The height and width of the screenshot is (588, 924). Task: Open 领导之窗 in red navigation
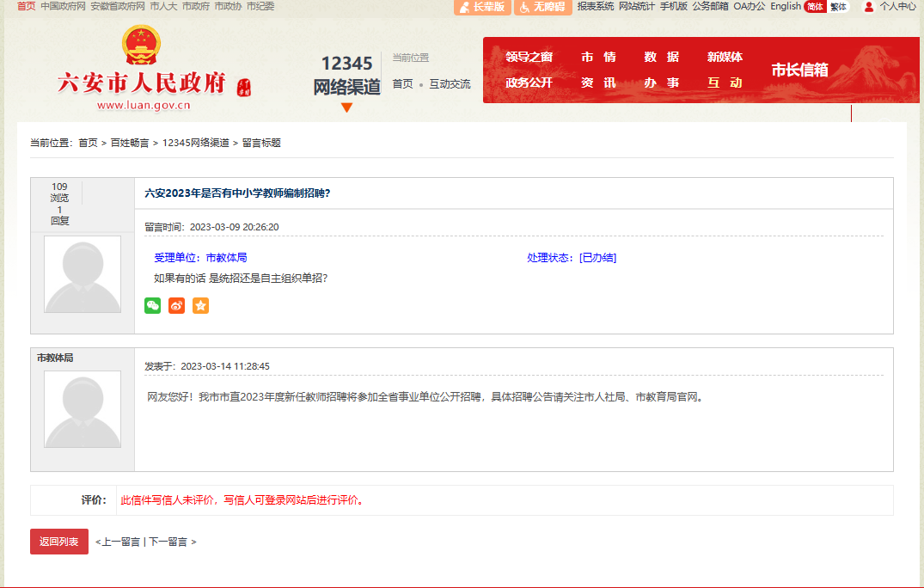[x=529, y=58]
